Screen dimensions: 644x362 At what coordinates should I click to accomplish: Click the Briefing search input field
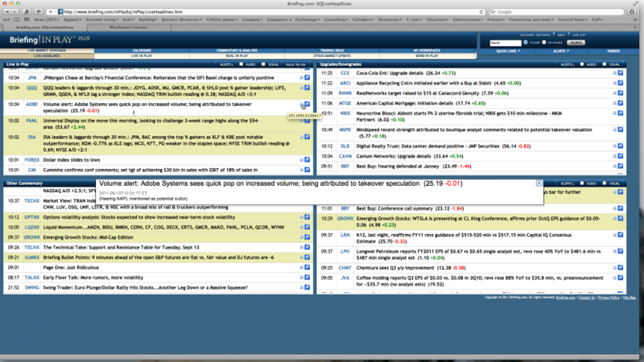coord(506,43)
